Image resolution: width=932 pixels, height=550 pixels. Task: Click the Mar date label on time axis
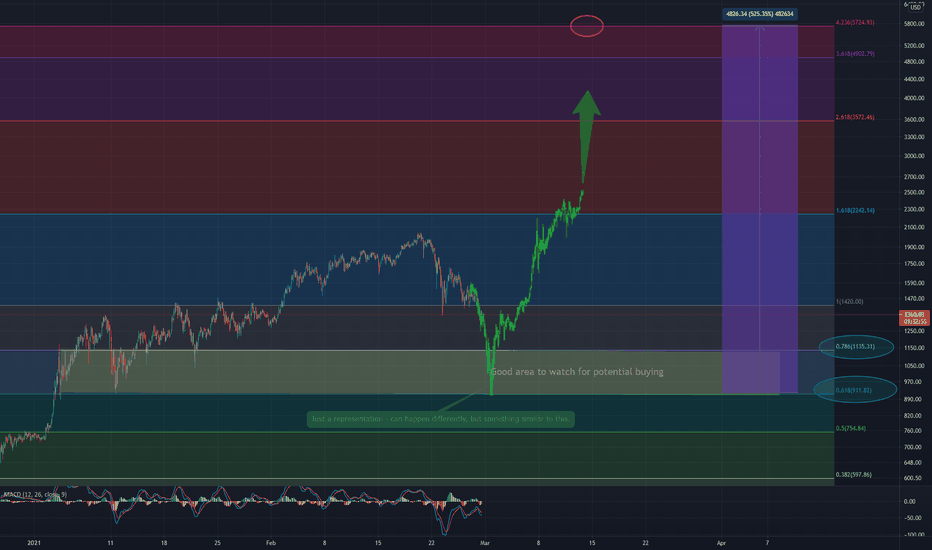485,543
